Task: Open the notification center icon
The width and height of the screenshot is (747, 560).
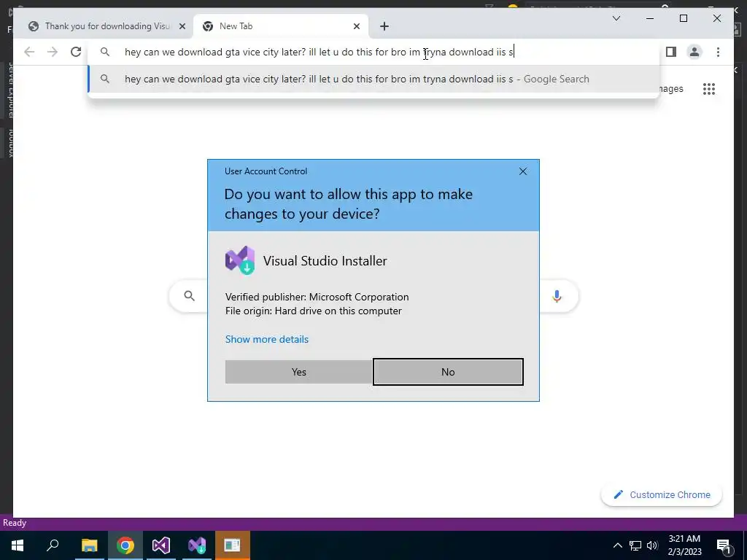Action: 724,546
